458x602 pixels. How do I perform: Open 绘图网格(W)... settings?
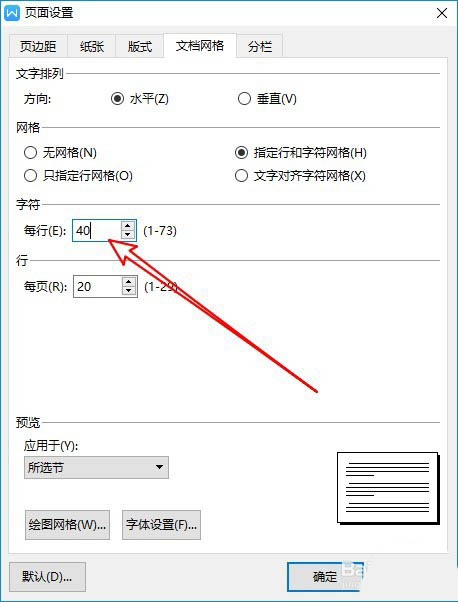68,525
